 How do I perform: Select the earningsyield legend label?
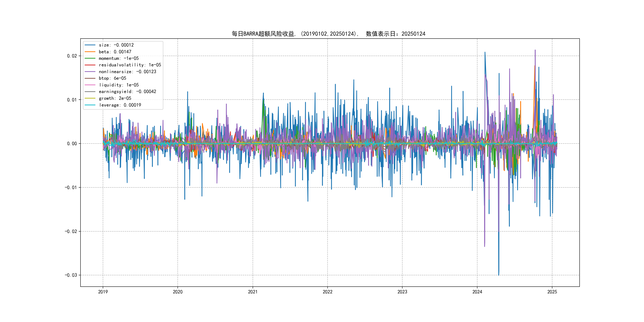(x=127, y=91)
